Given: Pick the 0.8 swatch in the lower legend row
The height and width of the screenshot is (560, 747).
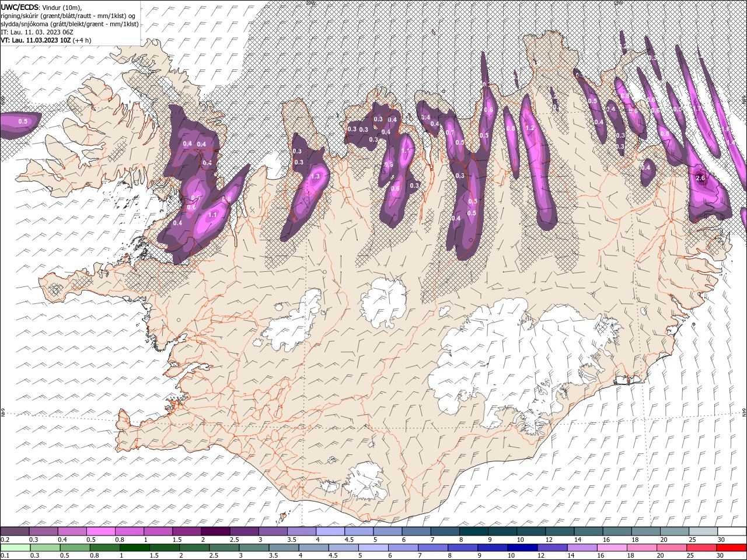Looking at the screenshot, I should tap(104, 548).
